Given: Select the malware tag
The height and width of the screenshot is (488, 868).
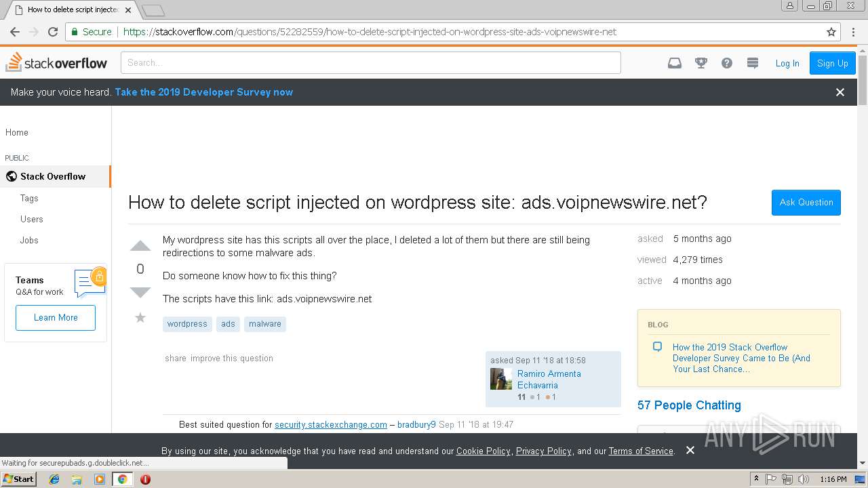Looking at the screenshot, I should [x=265, y=324].
